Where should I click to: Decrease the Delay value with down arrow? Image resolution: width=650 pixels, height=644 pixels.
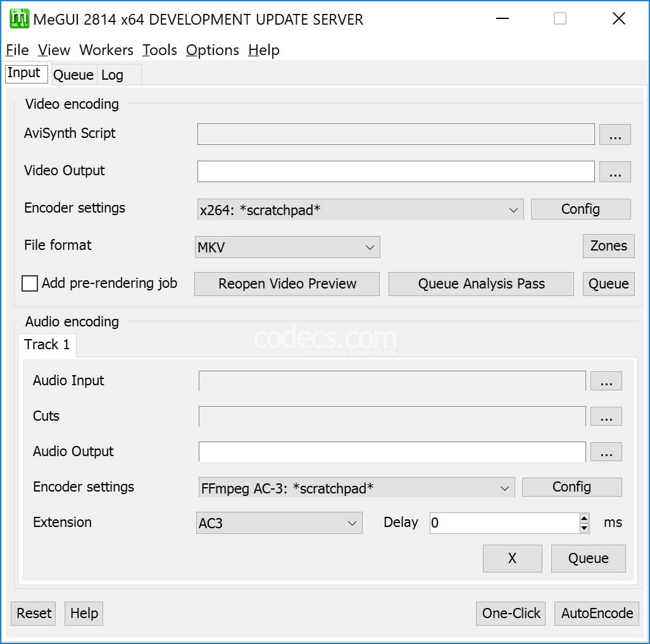tap(584, 528)
